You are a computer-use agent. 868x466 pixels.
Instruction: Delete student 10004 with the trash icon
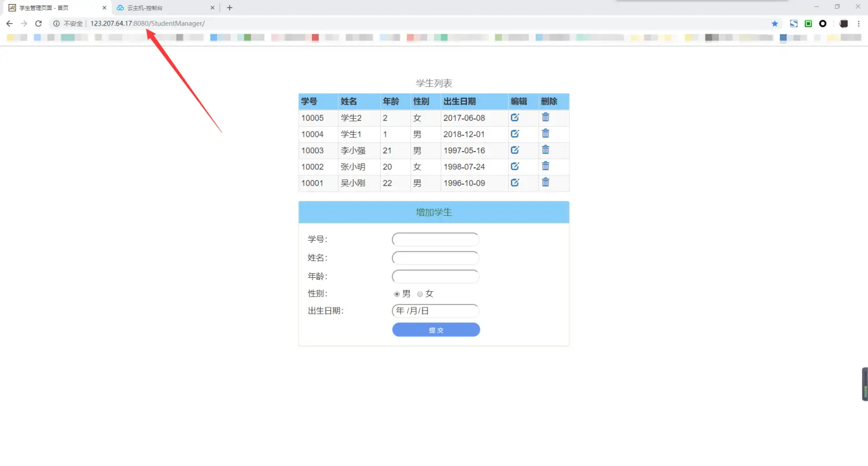pyautogui.click(x=545, y=133)
